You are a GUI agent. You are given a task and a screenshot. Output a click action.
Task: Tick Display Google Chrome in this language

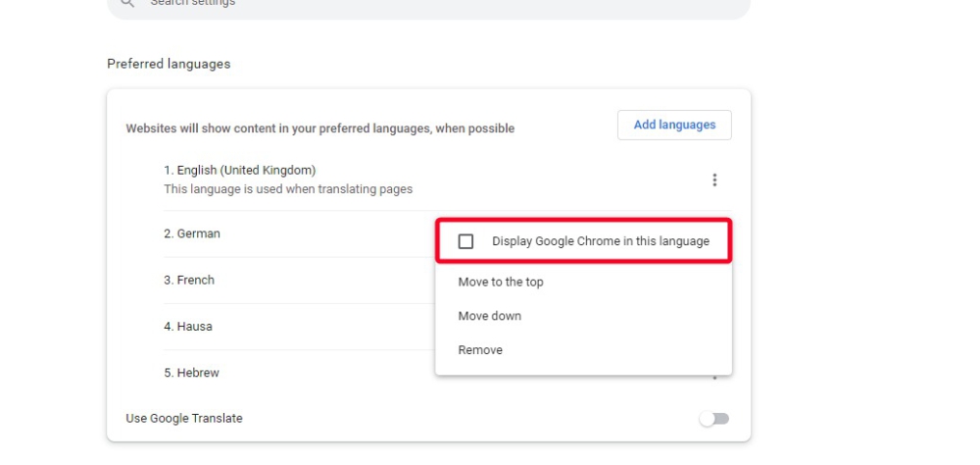click(465, 241)
